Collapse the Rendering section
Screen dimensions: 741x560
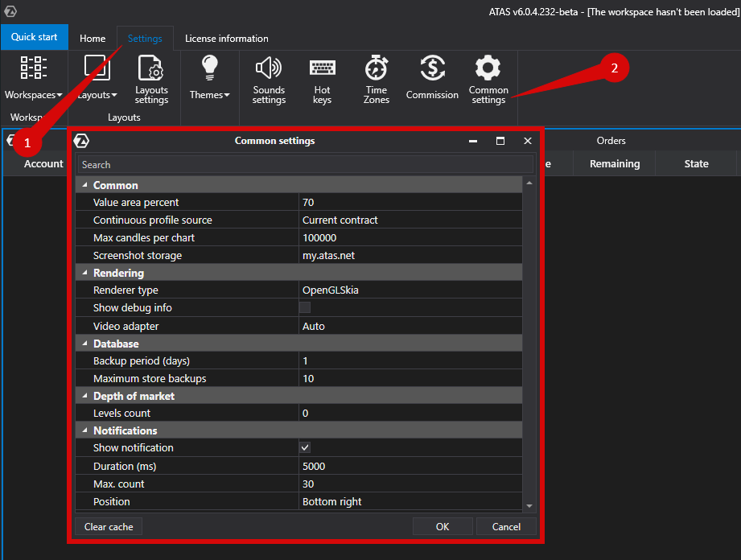(84, 272)
